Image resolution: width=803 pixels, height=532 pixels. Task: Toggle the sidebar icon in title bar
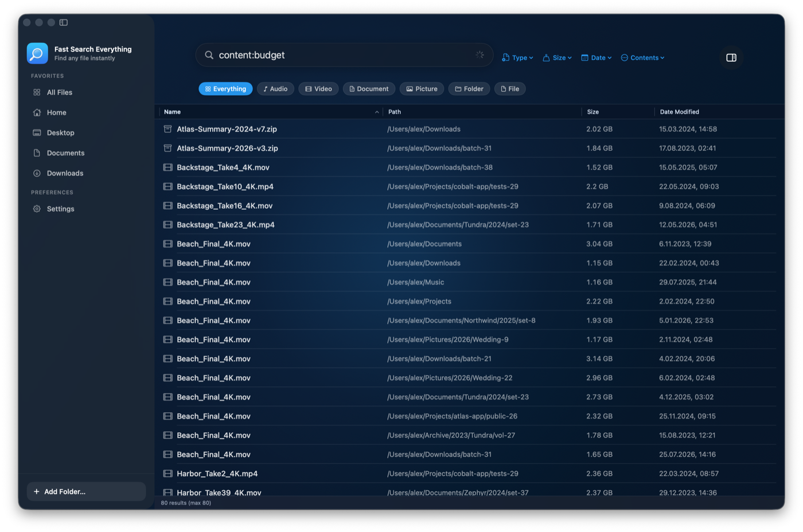64,22
